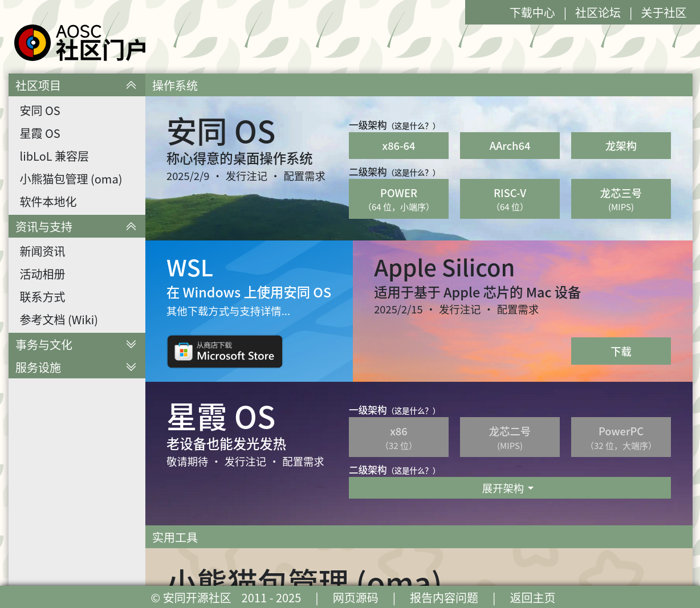This screenshot has height=608, width=700.
Task: Open 小熊猫包管理 (oma) sidebar entry
Action: 71,179
